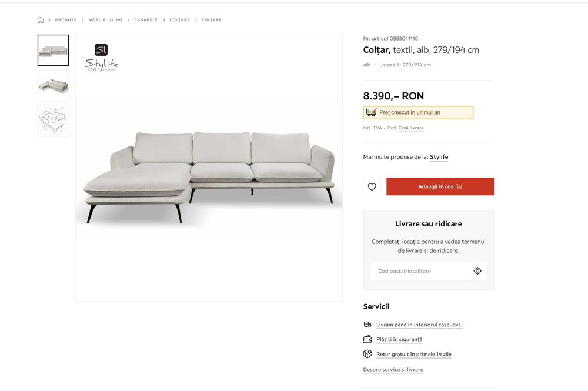Click the home icon in breadcrumb
Image resolution: width=588 pixels, height=391 pixels.
41,20
